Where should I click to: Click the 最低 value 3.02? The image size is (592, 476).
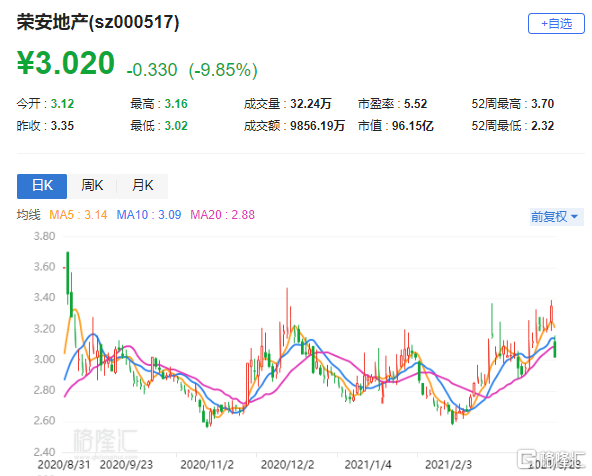pos(176,126)
